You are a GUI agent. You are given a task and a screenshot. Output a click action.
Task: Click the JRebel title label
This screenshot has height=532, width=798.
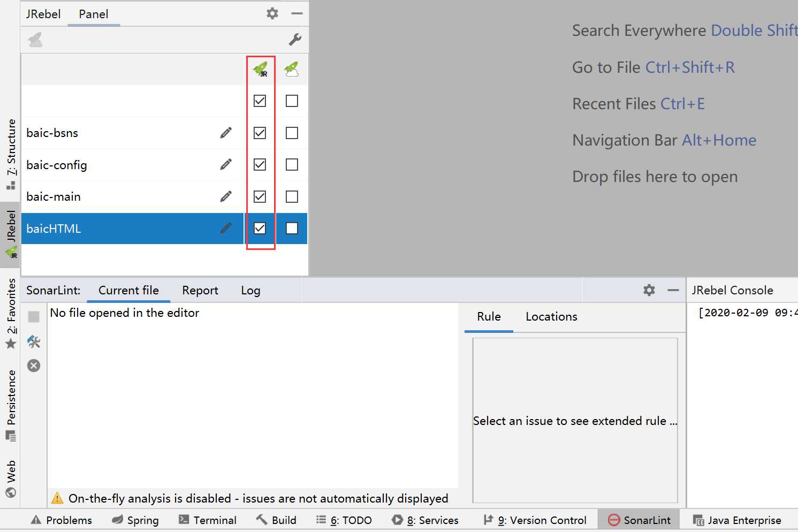tap(43, 14)
